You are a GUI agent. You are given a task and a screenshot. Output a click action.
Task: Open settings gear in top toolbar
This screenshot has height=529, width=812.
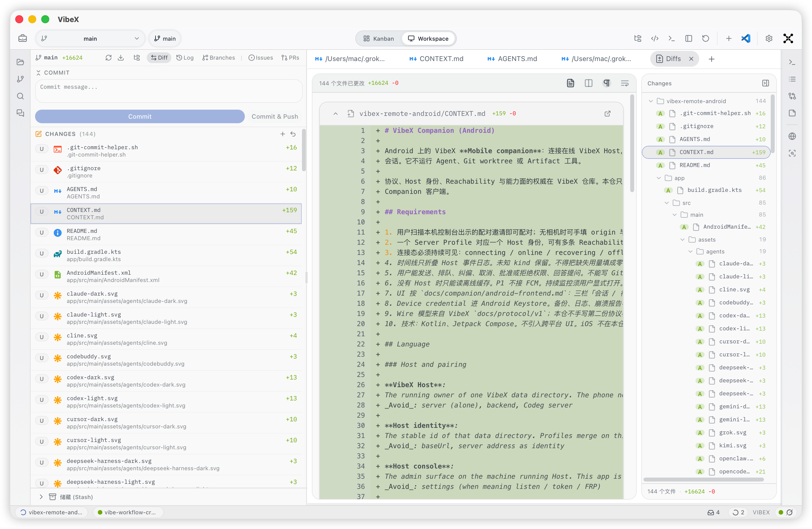point(769,38)
